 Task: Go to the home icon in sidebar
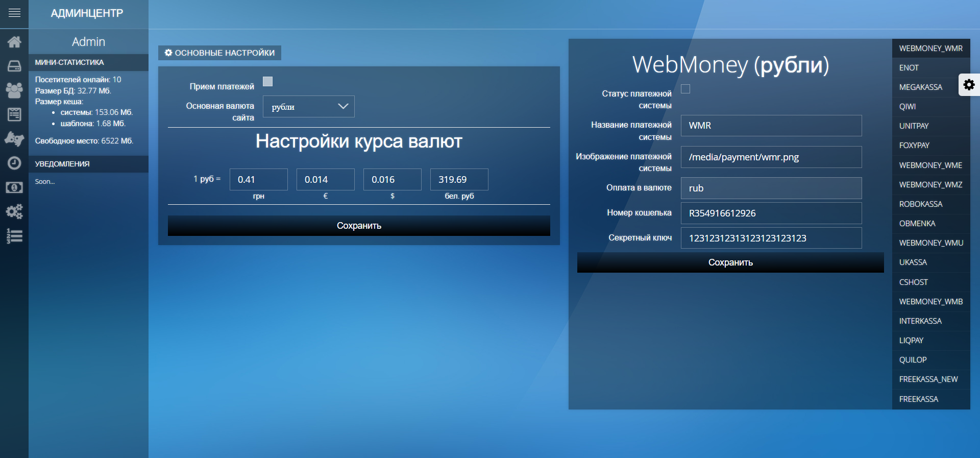[14, 42]
